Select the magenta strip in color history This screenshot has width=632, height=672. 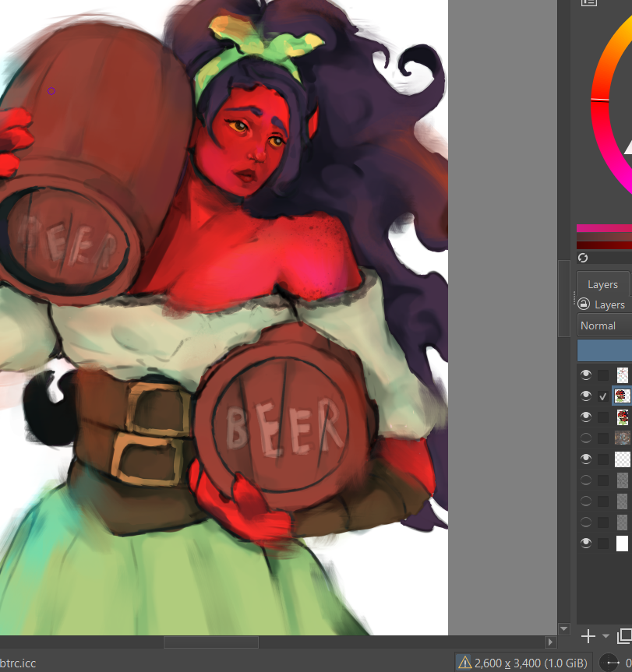click(x=604, y=228)
